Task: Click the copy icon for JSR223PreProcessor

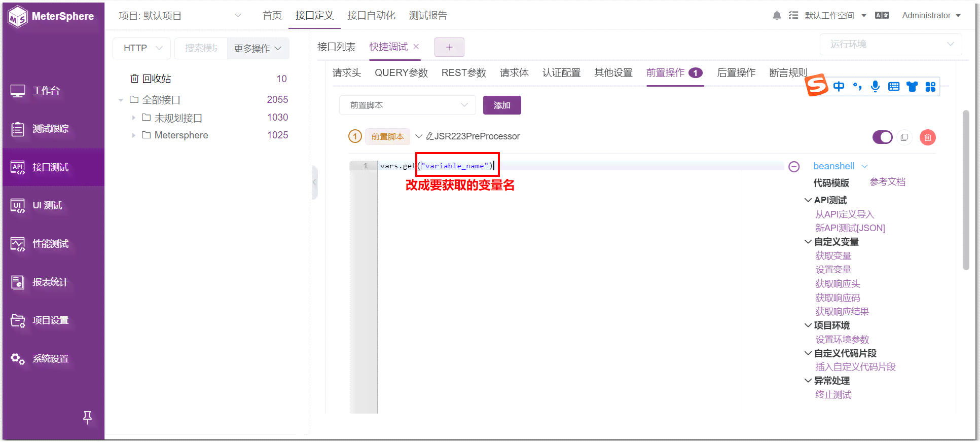Action: tap(904, 137)
